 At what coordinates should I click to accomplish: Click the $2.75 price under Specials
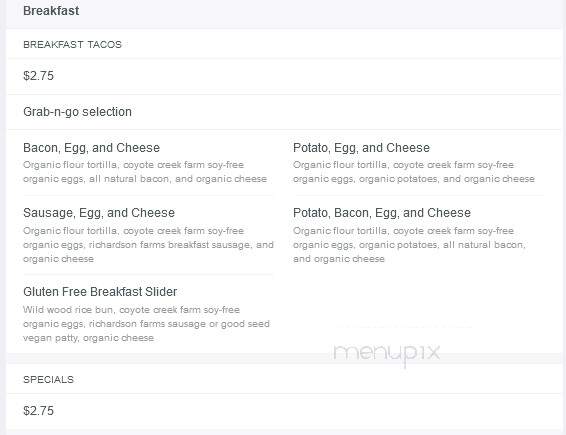coord(38,411)
